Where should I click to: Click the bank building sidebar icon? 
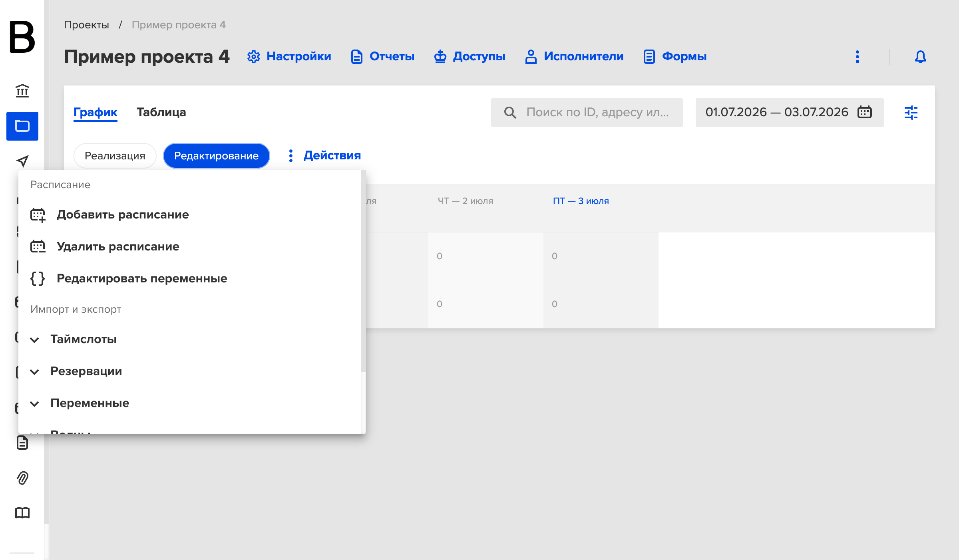click(22, 91)
